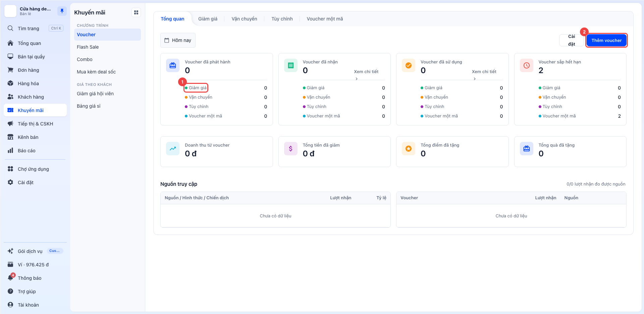This screenshot has height=314, width=644.
Task: Click the Cài đặt button near Thêm voucher
Action: (572, 40)
